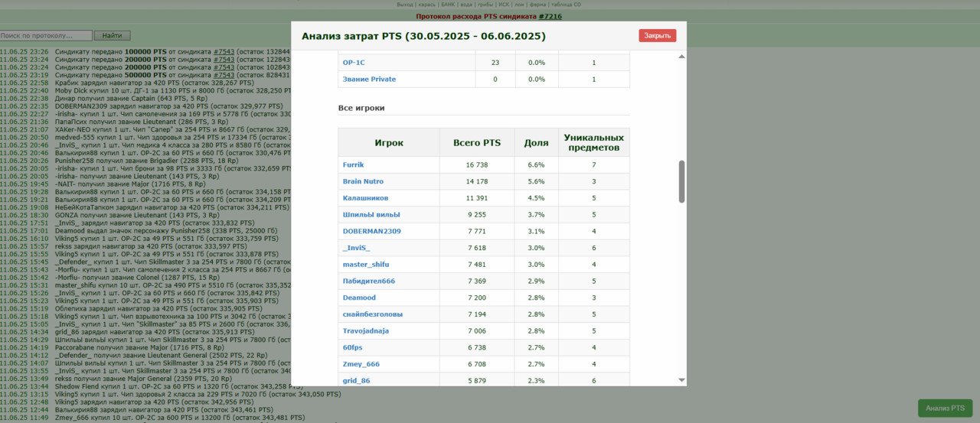
Task: Click the БАНК link in top navigation
Action: tap(448, 5)
